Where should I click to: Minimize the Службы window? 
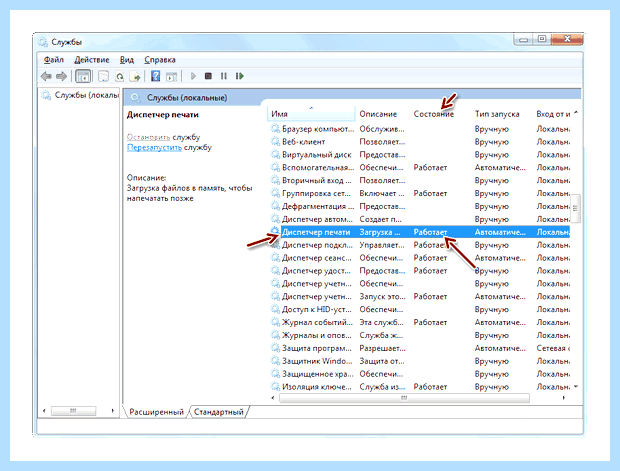coord(523,40)
